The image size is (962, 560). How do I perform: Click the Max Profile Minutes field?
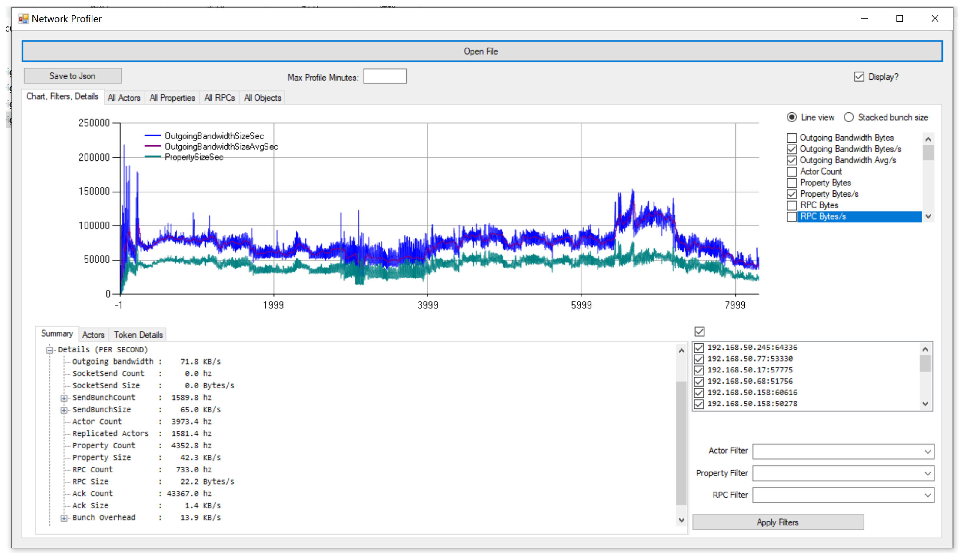[x=385, y=77]
